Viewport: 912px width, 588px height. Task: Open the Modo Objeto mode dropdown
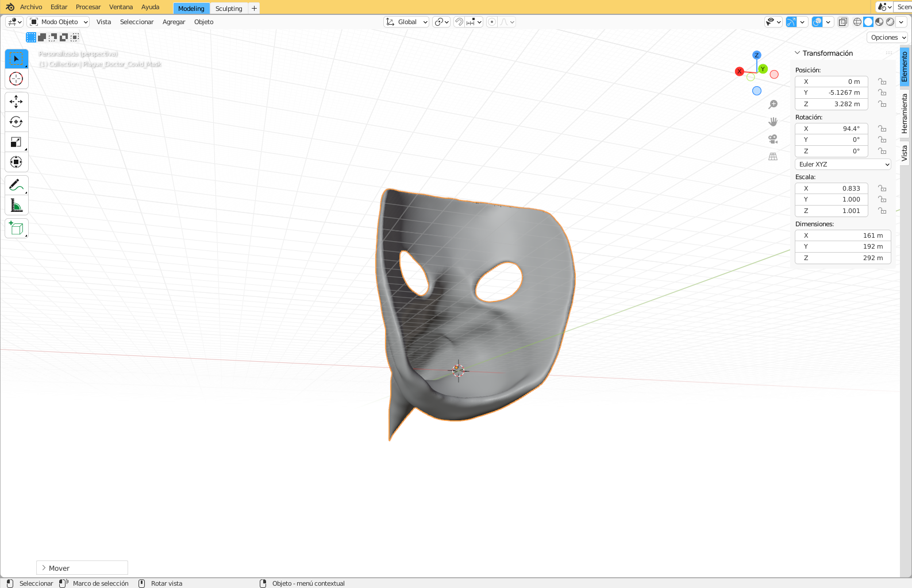click(59, 22)
